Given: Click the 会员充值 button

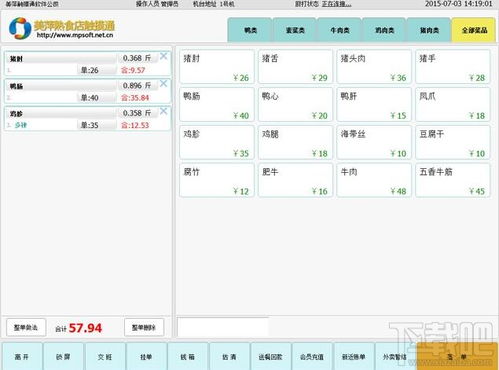Looking at the screenshot, I should (x=312, y=356).
